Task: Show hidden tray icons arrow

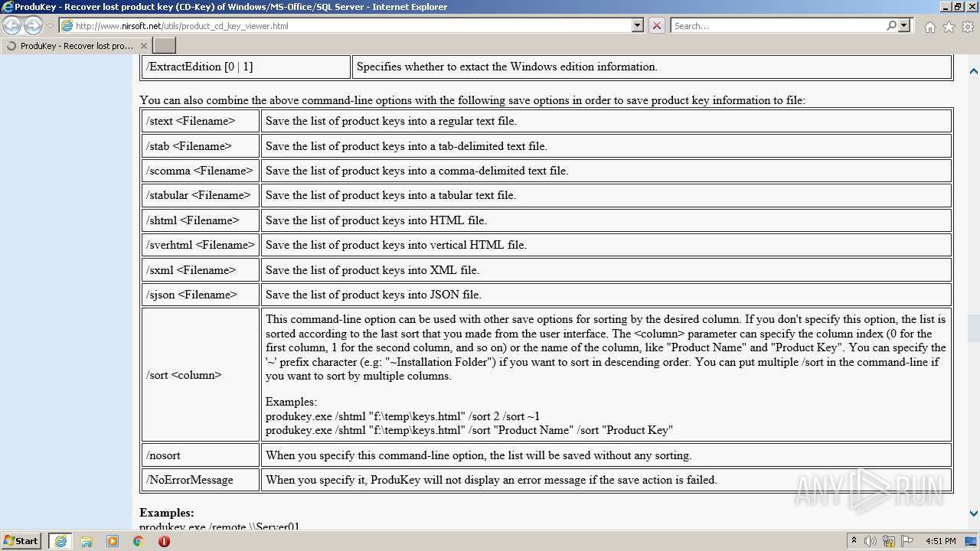Action: pyautogui.click(x=854, y=541)
